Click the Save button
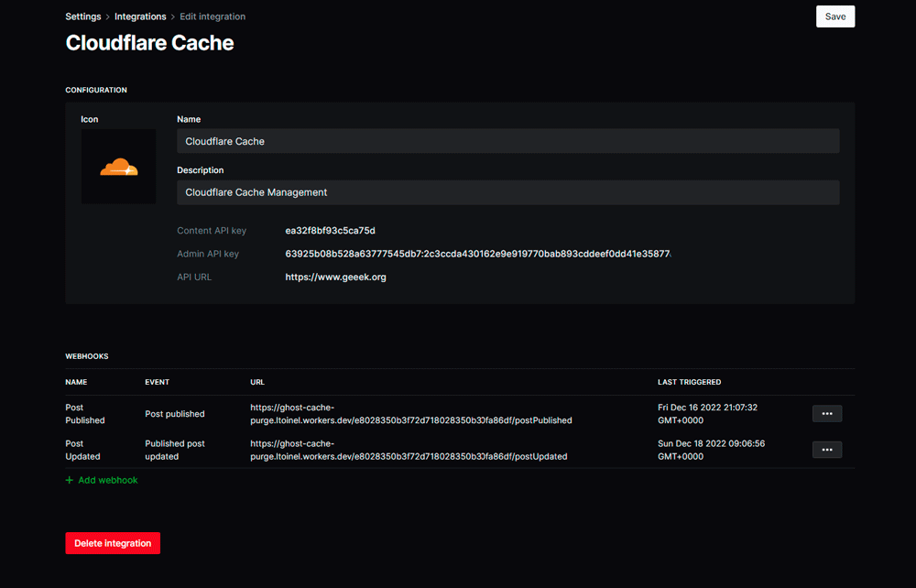This screenshot has width=916, height=588. (834, 16)
